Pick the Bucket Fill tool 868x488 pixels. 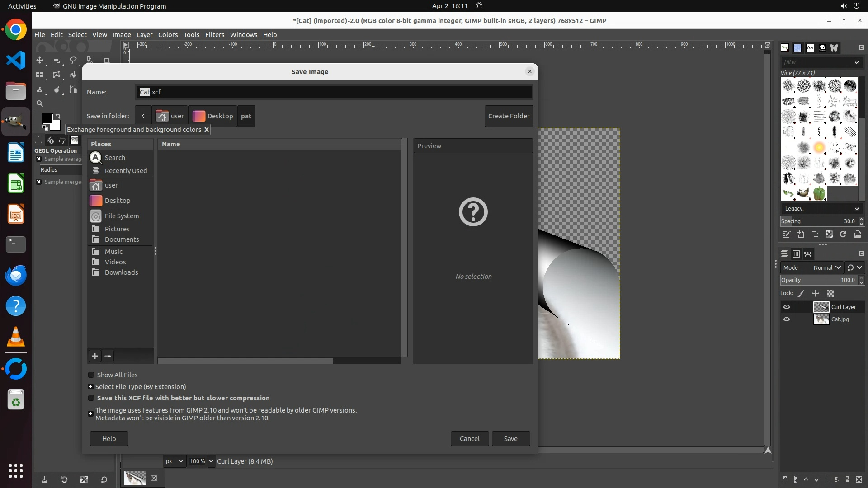[73, 75]
